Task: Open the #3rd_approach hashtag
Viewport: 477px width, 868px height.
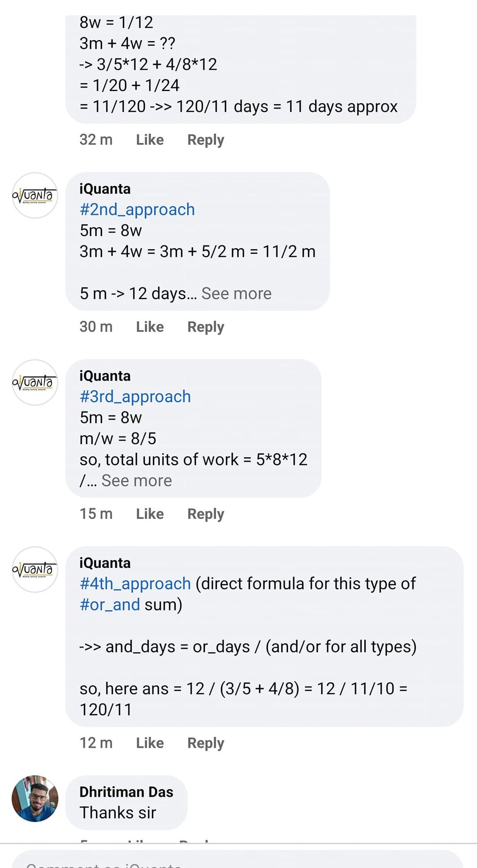Action: (135, 396)
